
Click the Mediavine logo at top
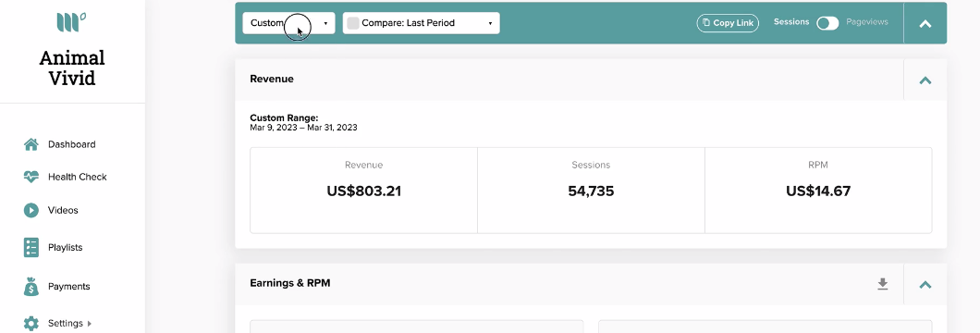tap(71, 22)
